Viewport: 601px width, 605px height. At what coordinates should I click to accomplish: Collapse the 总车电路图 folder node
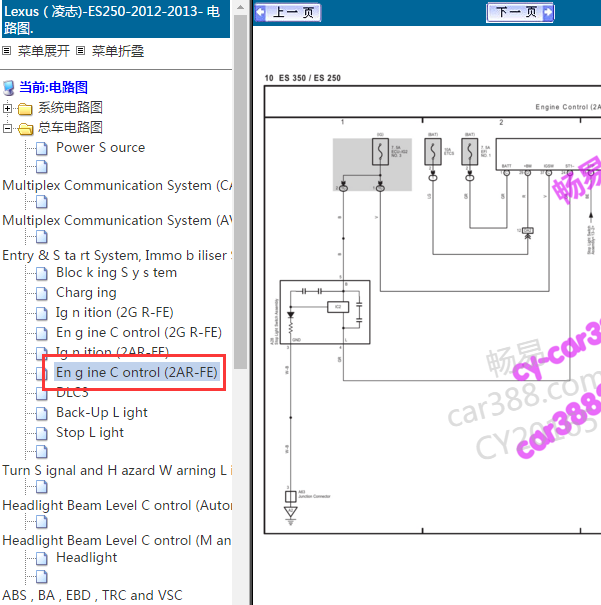click(x=7, y=128)
